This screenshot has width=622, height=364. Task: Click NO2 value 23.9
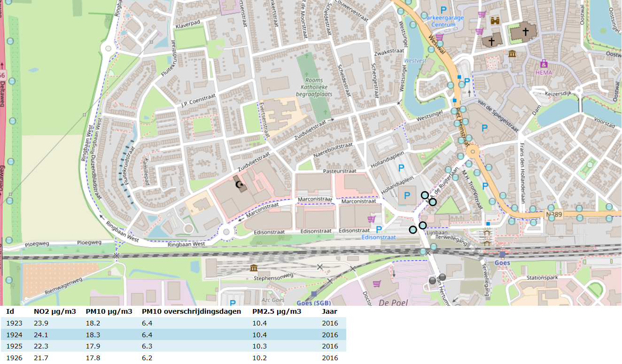click(x=41, y=323)
